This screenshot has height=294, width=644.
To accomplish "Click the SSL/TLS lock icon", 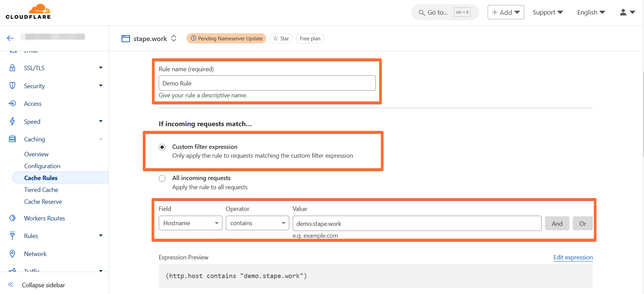I will pyautogui.click(x=13, y=68).
